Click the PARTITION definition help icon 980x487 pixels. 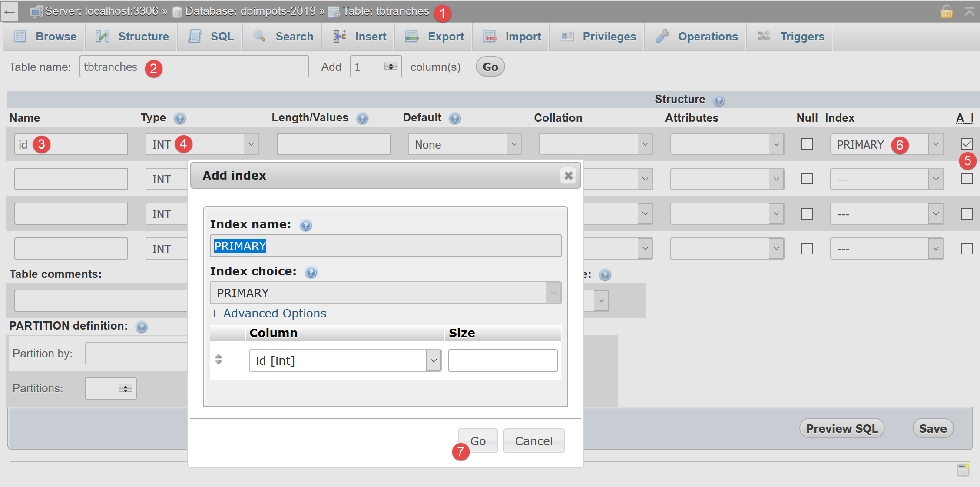tap(142, 327)
